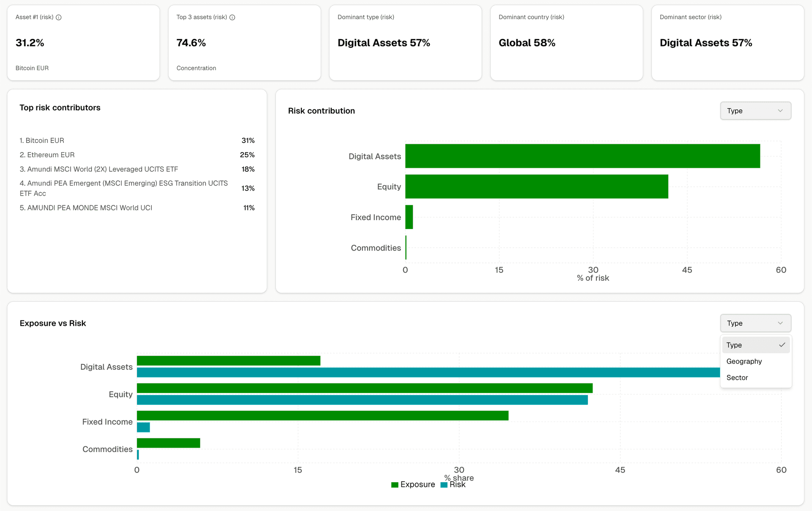
Task: Click info icon next to Asset #1 (risk)
Action: tap(59, 17)
